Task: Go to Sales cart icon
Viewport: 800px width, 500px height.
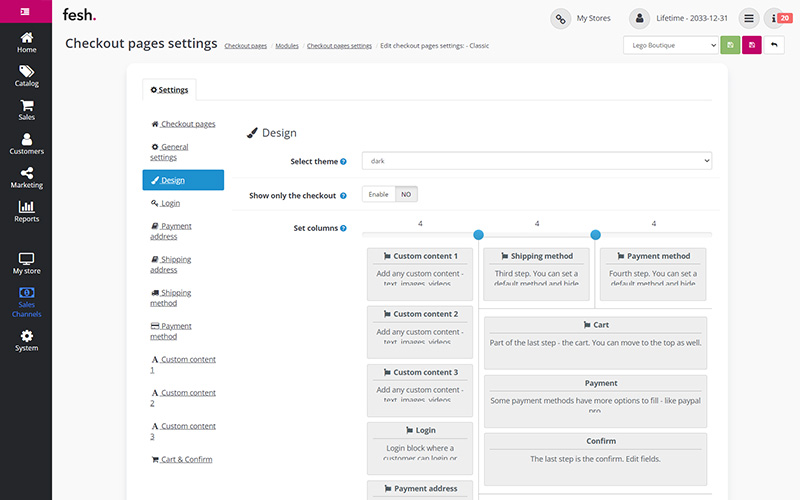Action: point(26,110)
